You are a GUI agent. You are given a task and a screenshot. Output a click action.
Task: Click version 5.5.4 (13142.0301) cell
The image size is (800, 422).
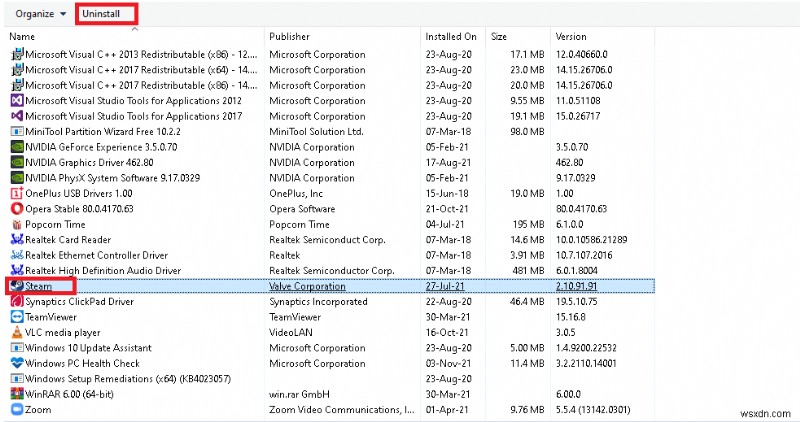[x=593, y=409]
